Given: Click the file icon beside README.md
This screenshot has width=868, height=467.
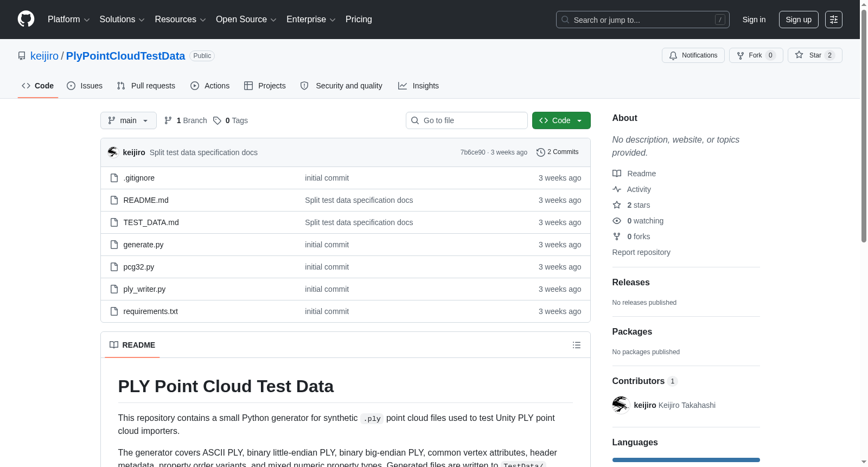Looking at the screenshot, I should pyautogui.click(x=114, y=200).
